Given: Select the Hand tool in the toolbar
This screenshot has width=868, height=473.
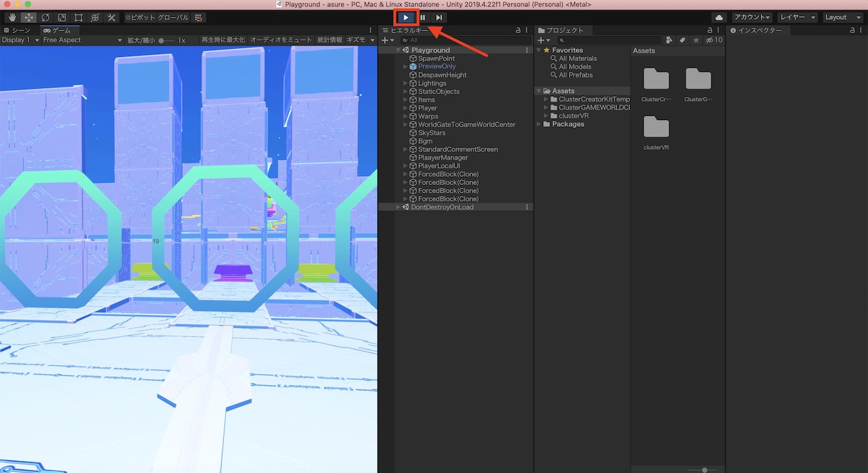Looking at the screenshot, I should (x=12, y=17).
